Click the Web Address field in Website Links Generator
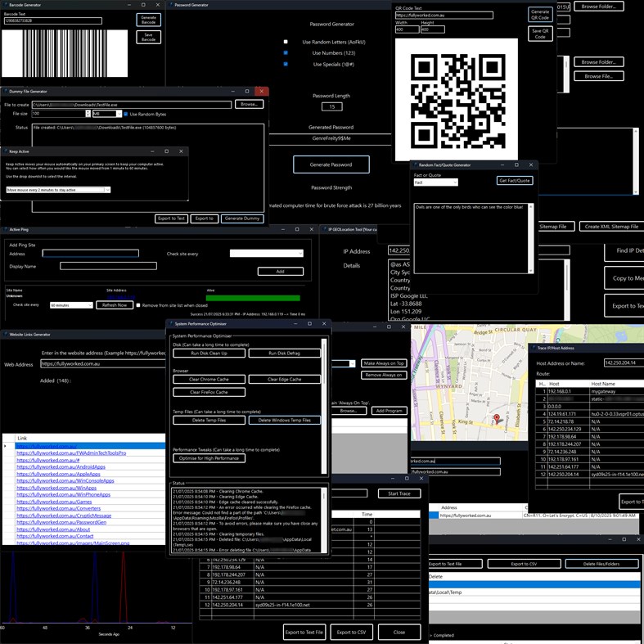This screenshot has width=644, height=644. tap(102, 363)
